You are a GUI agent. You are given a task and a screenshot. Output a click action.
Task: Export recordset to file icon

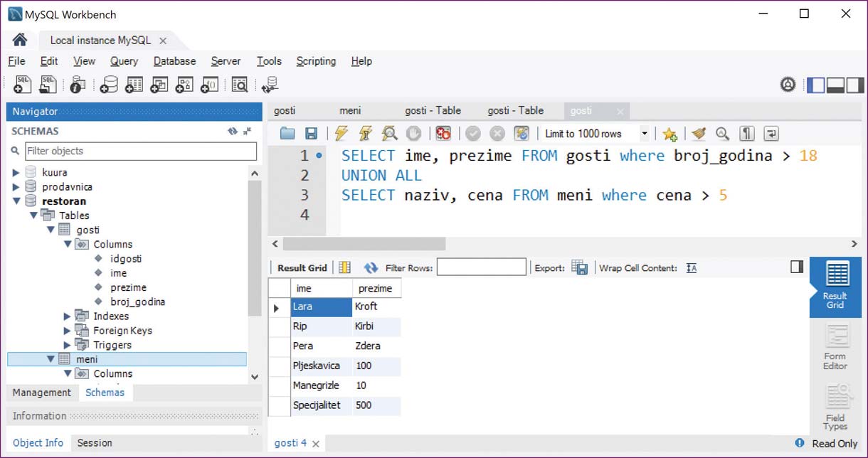580,267
